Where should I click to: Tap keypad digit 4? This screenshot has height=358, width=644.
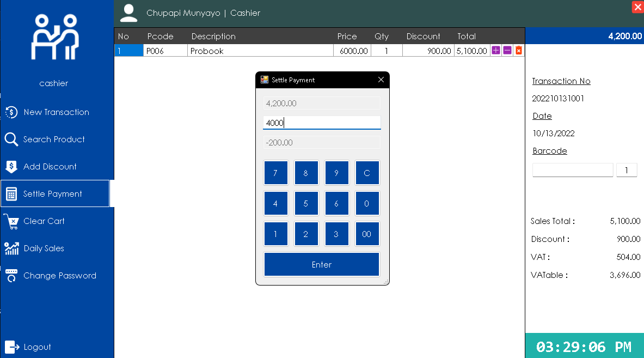pos(275,203)
